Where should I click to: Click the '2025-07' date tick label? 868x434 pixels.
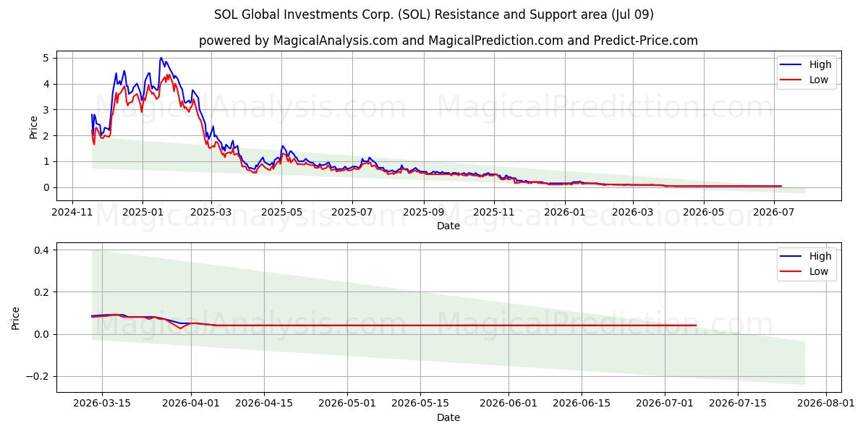pos(352,213)
